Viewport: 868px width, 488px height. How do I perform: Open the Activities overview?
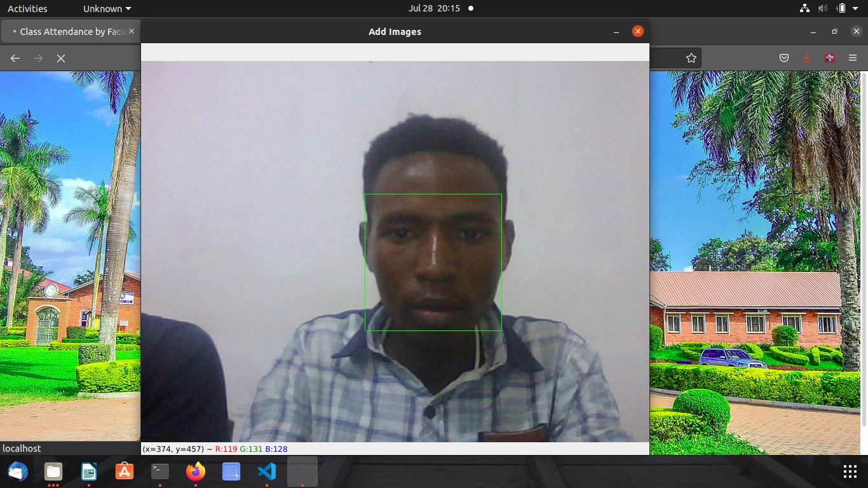coord(28,8)
